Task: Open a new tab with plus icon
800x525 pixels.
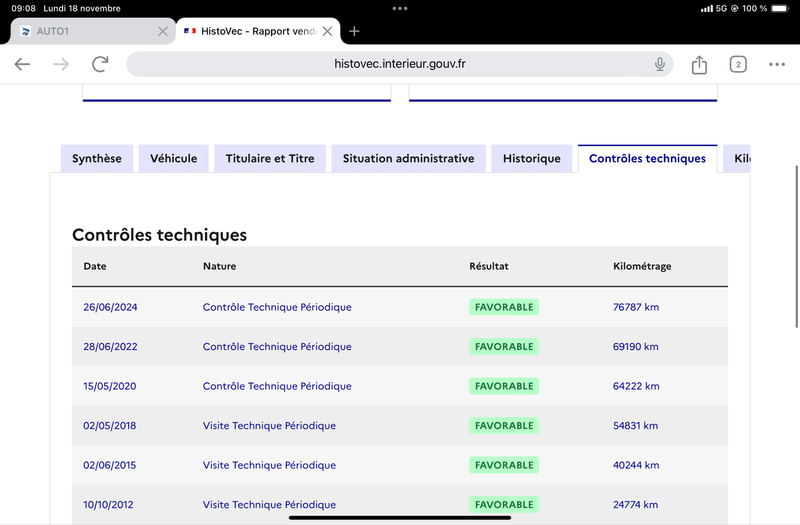Action: (354, 31)
